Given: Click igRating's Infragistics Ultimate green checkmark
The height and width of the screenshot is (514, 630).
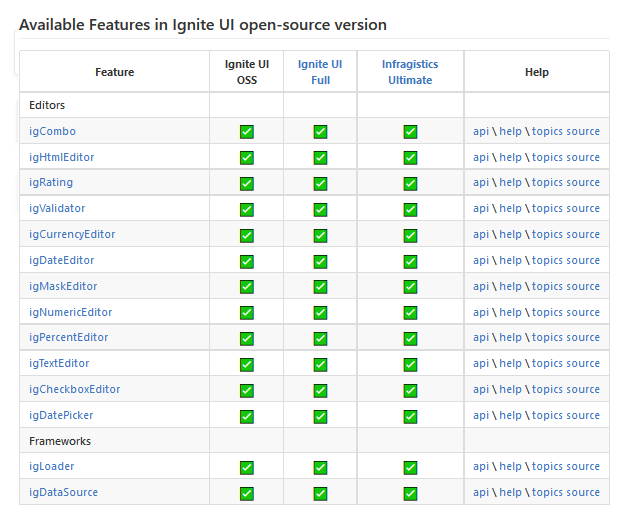Looking at the screenshot, I should (410, 183).
